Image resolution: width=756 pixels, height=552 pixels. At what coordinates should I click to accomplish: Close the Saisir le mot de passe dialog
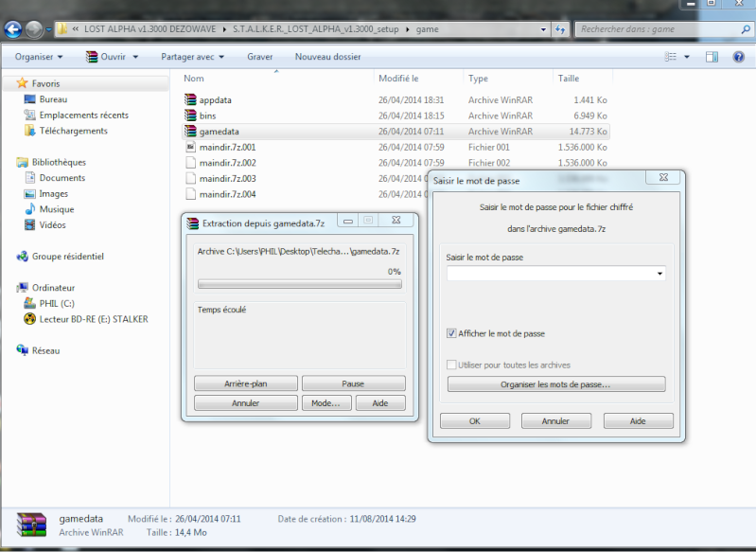(663, 178)
